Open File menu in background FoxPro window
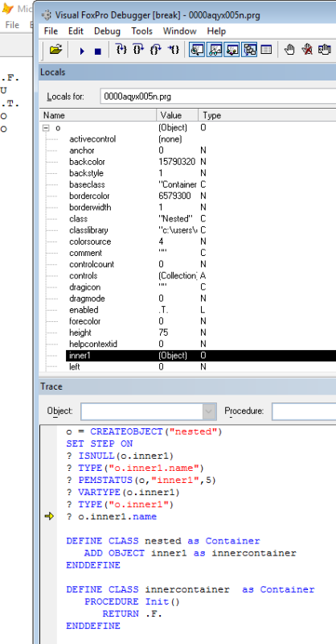The width and height of the screenshot is (336, 644). (x=12, y=25)
